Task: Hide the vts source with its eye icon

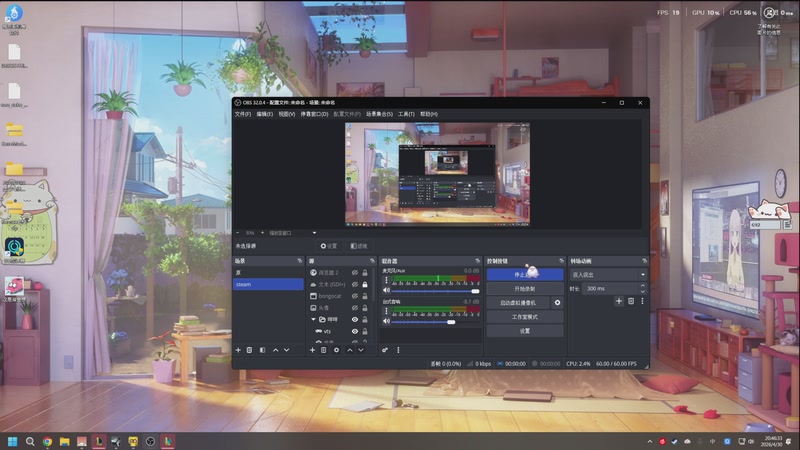Action: [355, 331]
